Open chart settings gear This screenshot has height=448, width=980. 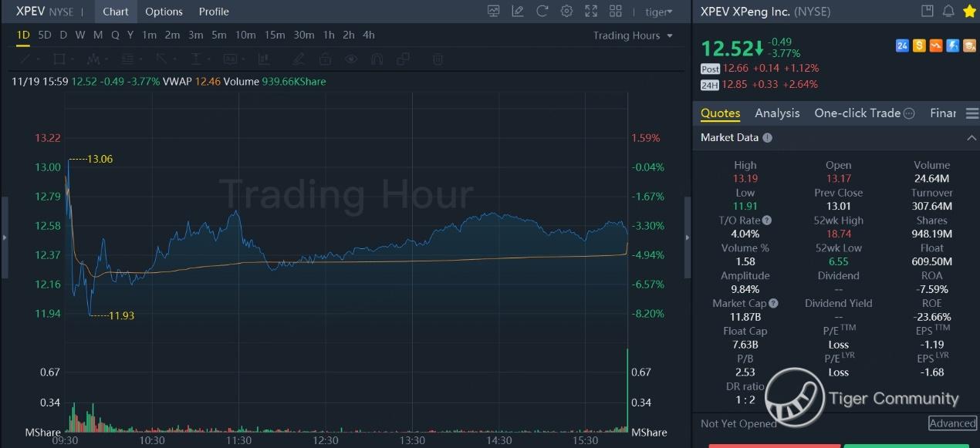pos(567,12)
